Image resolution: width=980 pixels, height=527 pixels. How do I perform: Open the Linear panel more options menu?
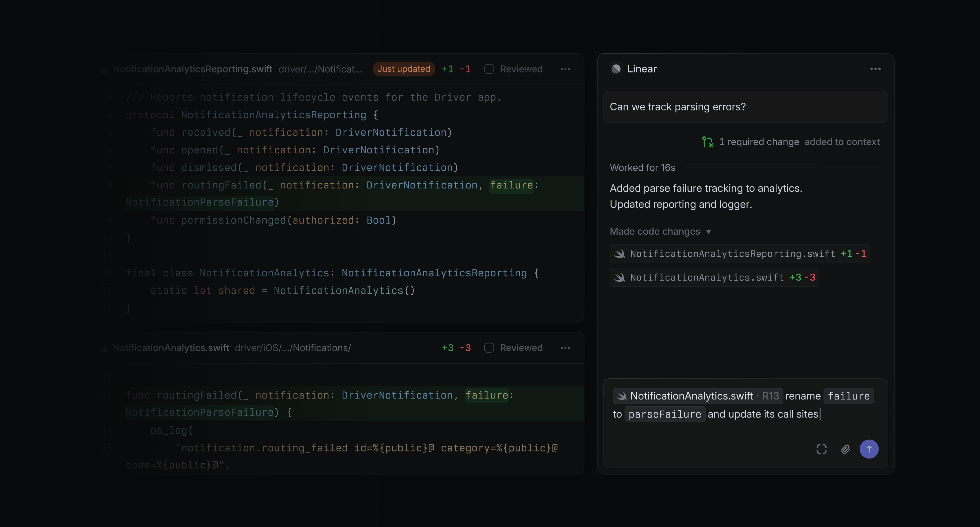(x=875, y=69)
